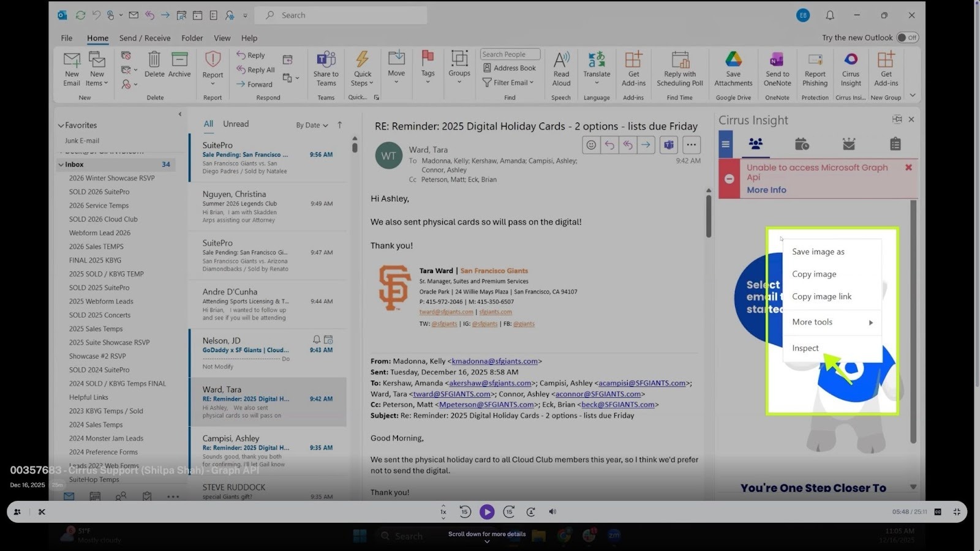Click the Share to Teams icon
This screenshot has height=551, width=980.
point(326,60)
